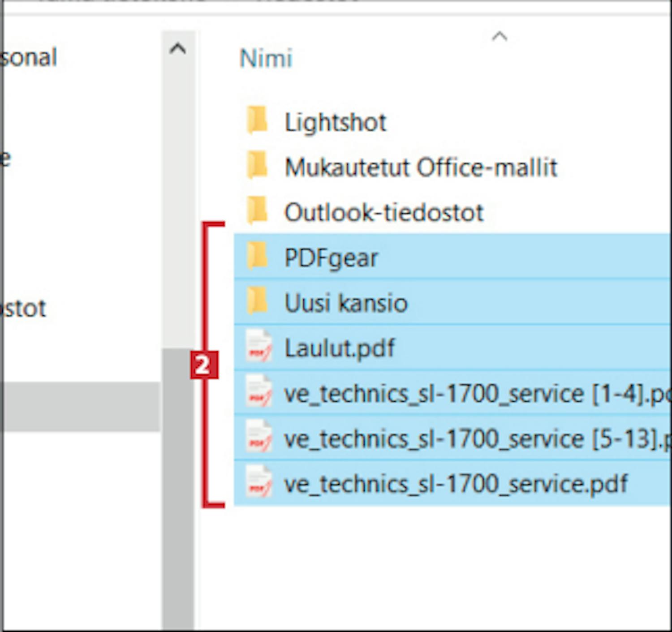
Task: Click PDF icon of ve_technics_sl-1700_service [5-13]
Action: (x=258, y=438)
